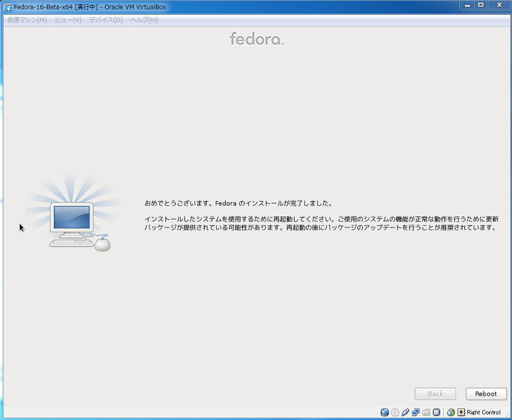
Task: Open the ビュー(V) menu
Action: (67, 20)
